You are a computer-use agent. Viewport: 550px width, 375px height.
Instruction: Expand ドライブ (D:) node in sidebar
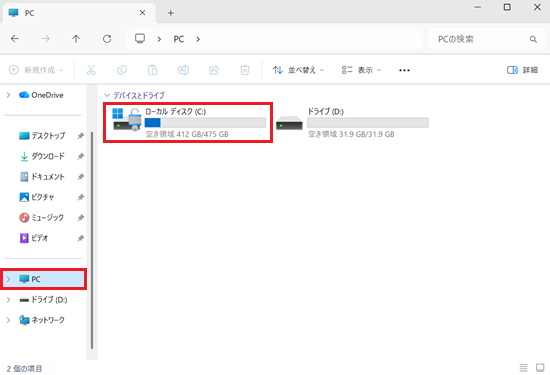click(8, 300)
